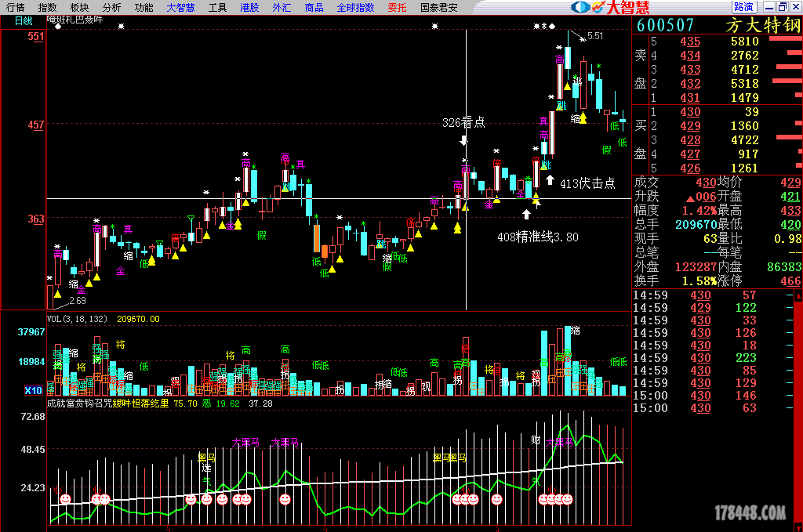Open the 工具 menu
The height and width of the screenshot is (532, 803).
217,7
